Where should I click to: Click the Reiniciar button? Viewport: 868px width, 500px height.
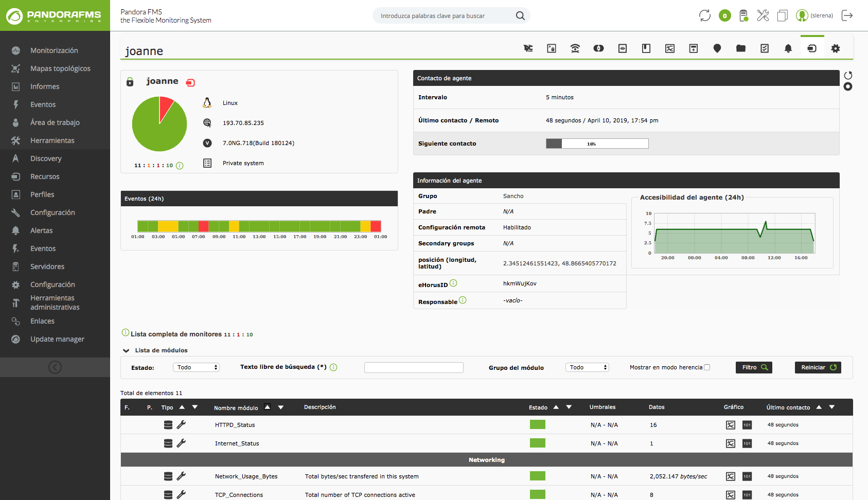(818, 367)
